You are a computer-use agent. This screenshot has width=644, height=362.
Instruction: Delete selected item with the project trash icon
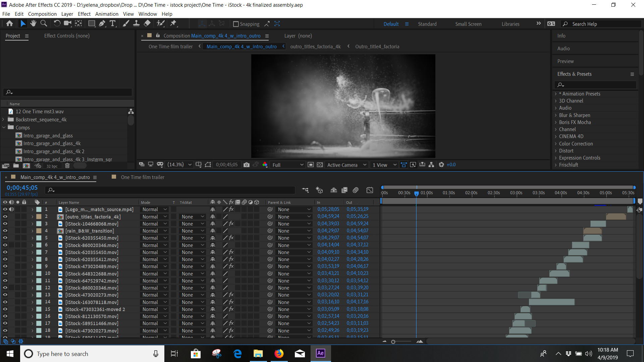tap(67, 166)
